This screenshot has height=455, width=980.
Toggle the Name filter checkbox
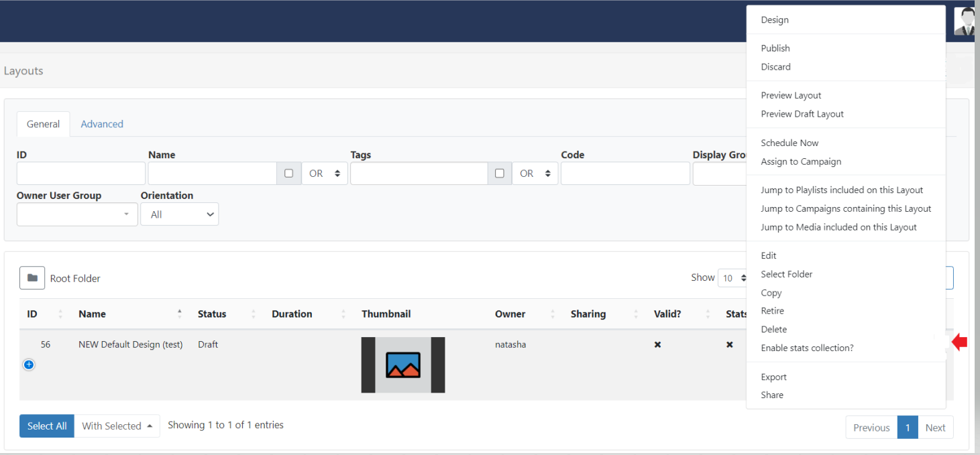tap(288, 173)
